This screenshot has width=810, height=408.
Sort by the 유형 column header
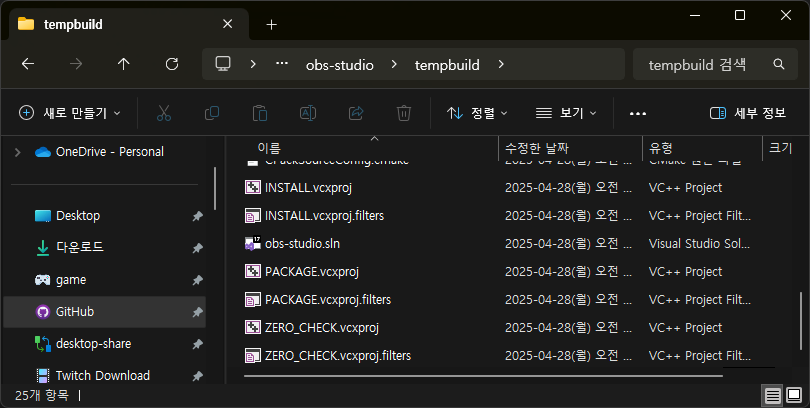(x=702, y=149)
